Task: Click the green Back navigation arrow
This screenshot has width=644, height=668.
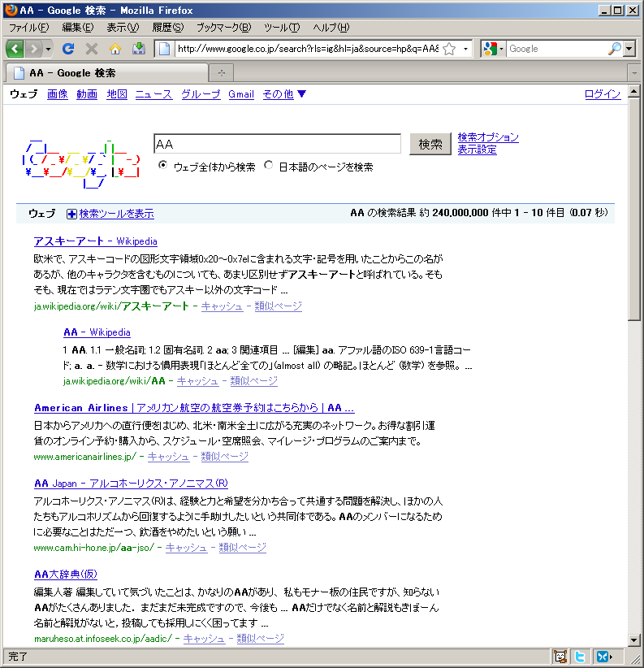Action: pos(15,49)
